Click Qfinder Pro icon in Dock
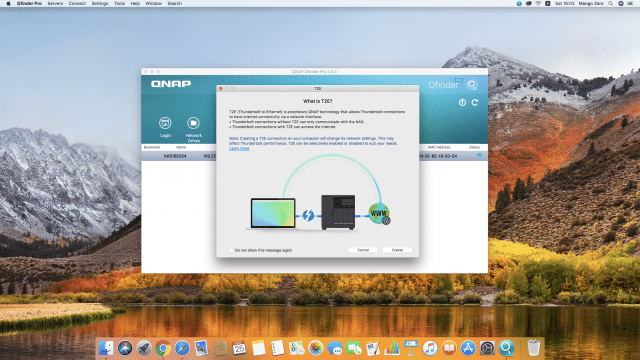Image resolution: width=640 pixels, height=360 pixels. (x=506, y=348)
